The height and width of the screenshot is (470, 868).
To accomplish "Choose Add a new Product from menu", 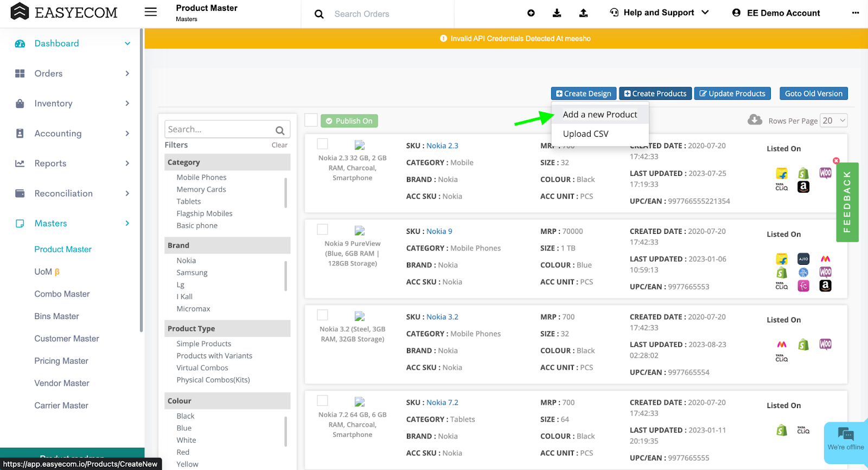I will pos(600,115).
